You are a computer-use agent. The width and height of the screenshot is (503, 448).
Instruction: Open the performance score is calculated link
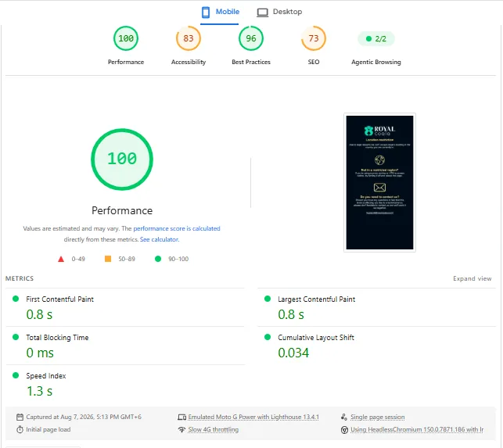pyautogui.click(x=177, y=228)
